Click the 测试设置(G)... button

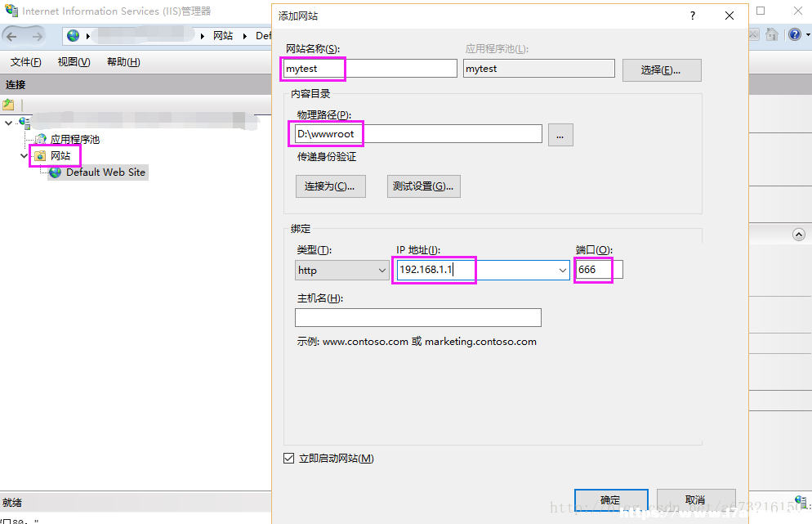click(x=424, y=186)
